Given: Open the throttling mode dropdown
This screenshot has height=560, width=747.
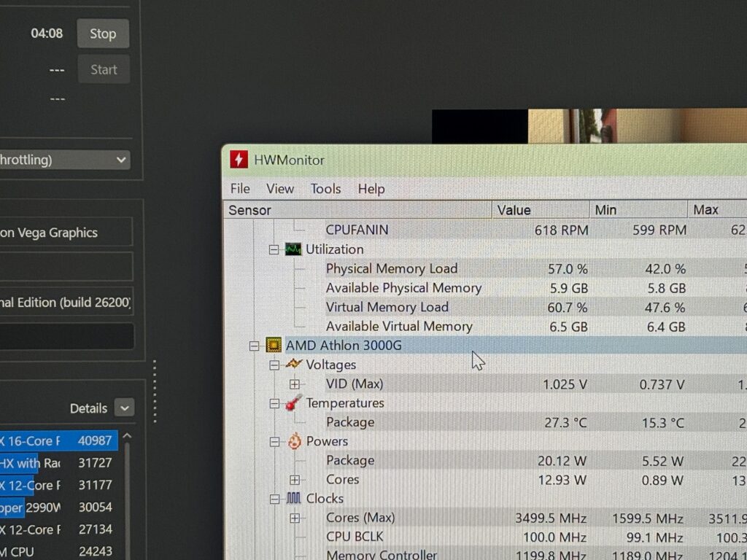Looking at the screenshot, I should [x=121, y=160].
